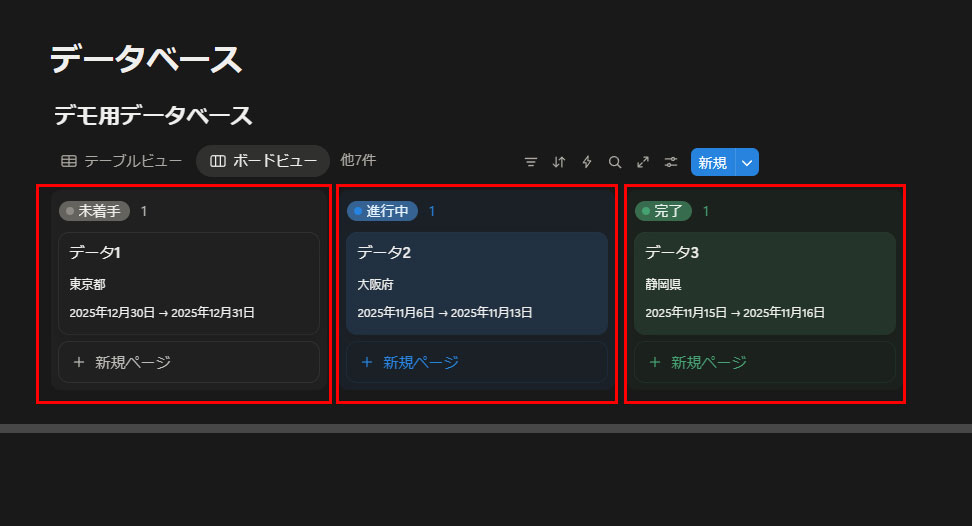The image size is (972, 526).
Task: Open view settings sliders icon
Action: (x=671, y=162)
